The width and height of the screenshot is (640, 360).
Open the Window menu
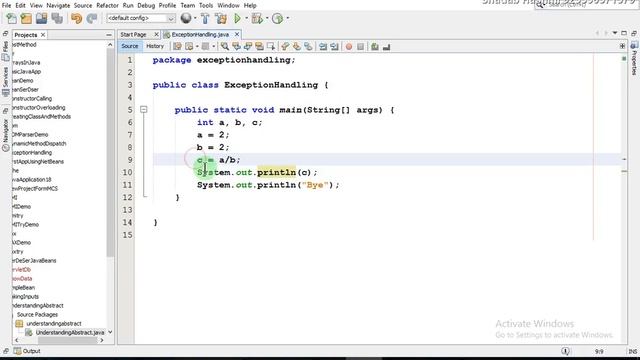click(x=228, y=6)
